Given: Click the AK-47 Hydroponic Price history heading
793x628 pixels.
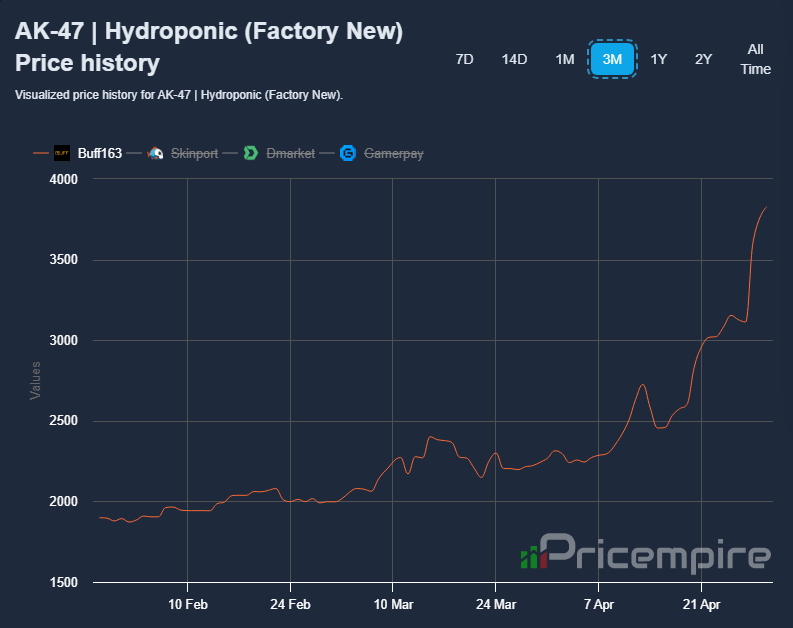Looking at the screenshot, I should (x=209, y=47).
